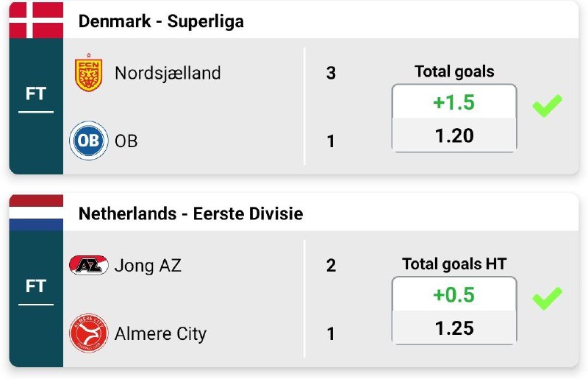The height and width of the screenshot is (379, 588).
Task: Click the OB team name
Action: click(126, 141)
